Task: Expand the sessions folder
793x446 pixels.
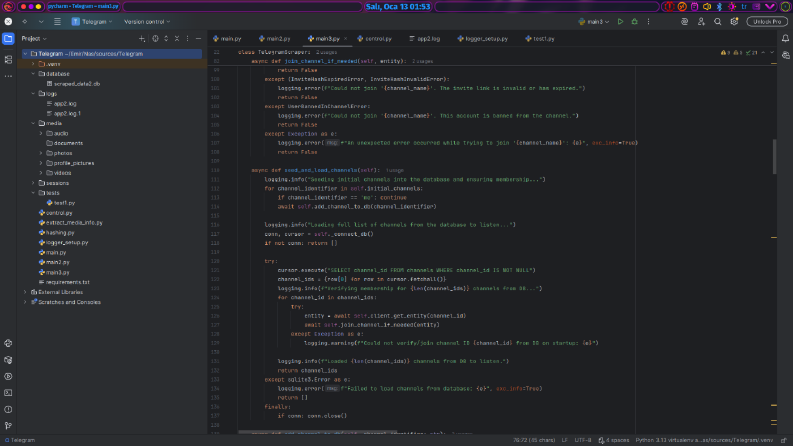Action: coord(33,183)
